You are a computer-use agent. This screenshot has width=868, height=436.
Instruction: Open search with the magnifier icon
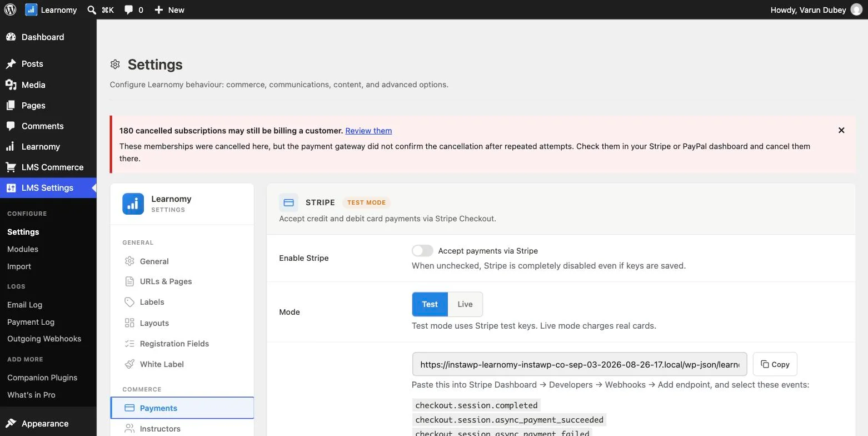click(x=92, y=9)
